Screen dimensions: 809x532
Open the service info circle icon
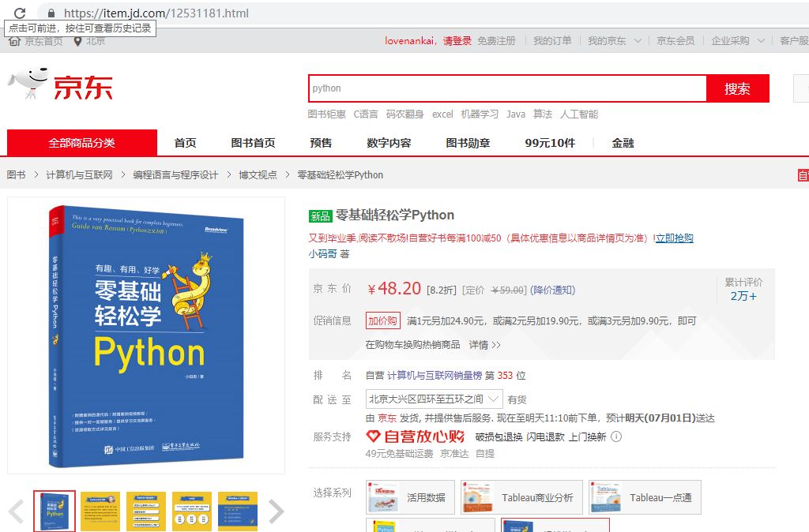point(616,436)
